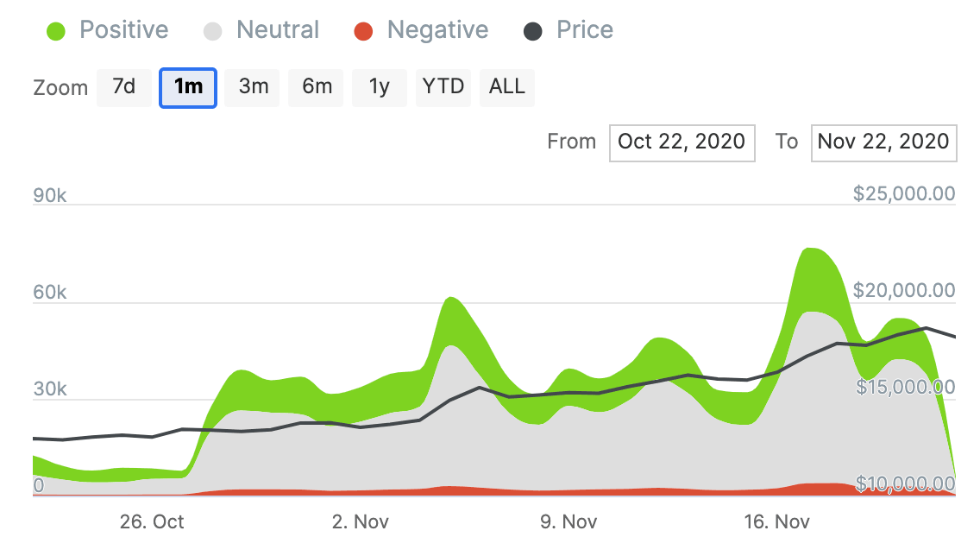Open the From date field
Screen dimensions: 980x556
tap(682, 142)
